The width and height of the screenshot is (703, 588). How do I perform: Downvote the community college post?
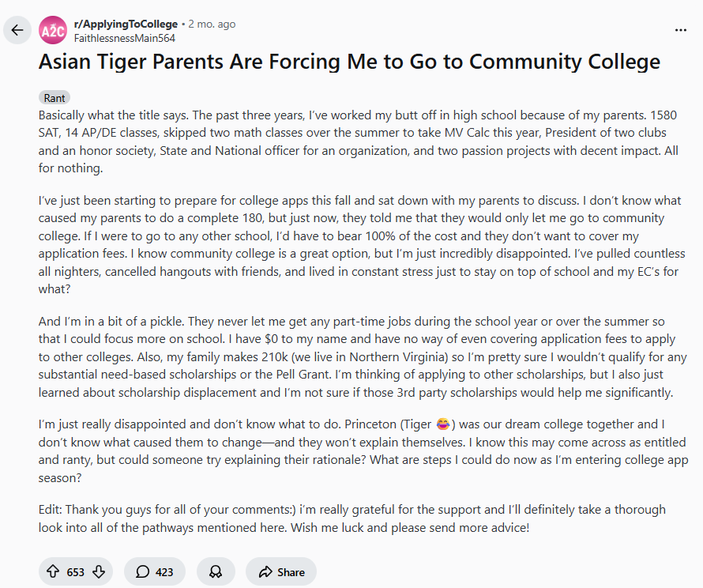99,571
